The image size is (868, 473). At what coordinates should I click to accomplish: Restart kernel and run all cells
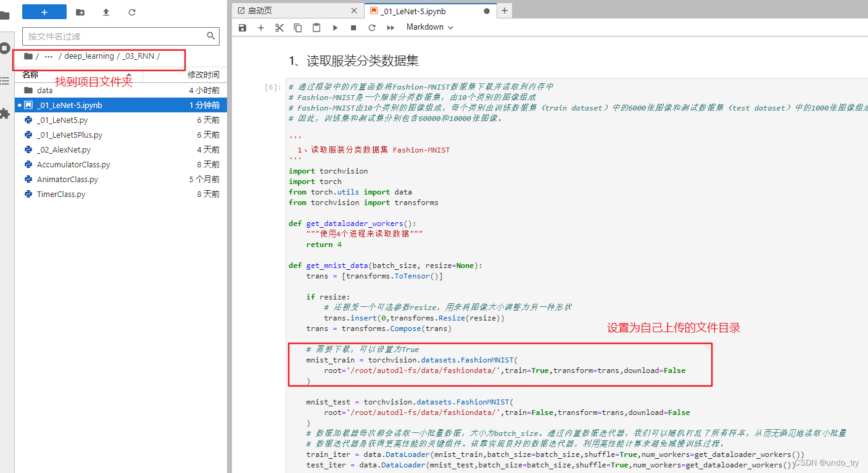(x=391, y=28)
